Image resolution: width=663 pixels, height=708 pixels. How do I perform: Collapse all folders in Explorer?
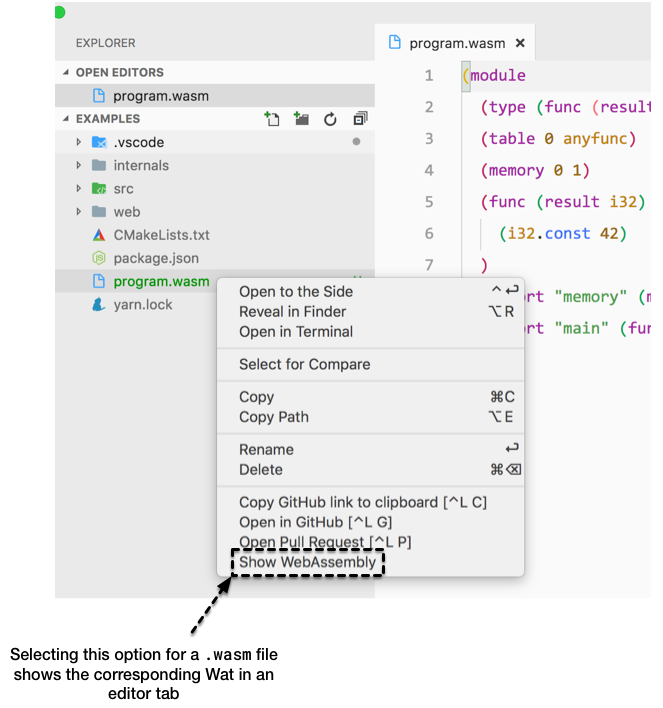pos(360,119)
